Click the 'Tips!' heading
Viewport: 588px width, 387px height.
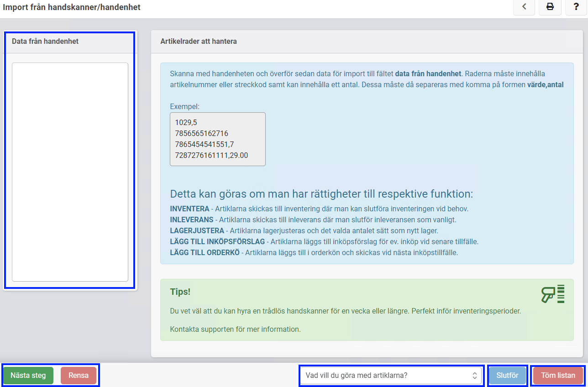point(180,292)
